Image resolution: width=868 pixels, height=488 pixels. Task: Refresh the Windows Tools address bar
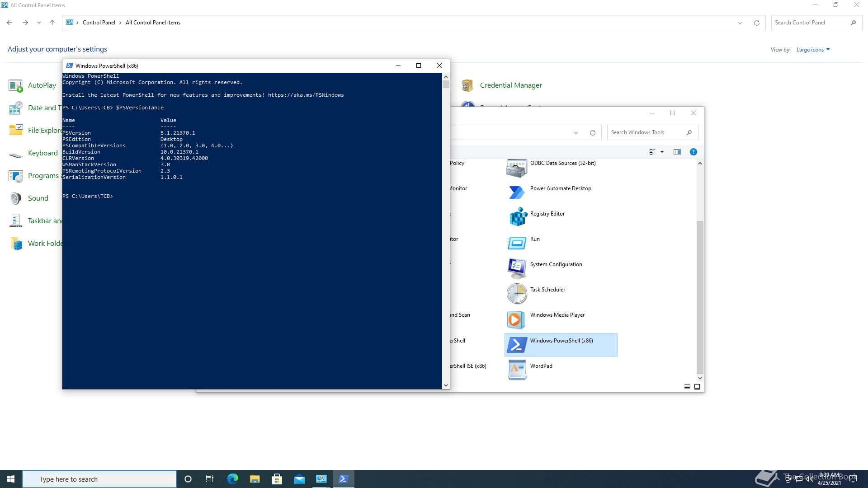click(x=592, y=133)
